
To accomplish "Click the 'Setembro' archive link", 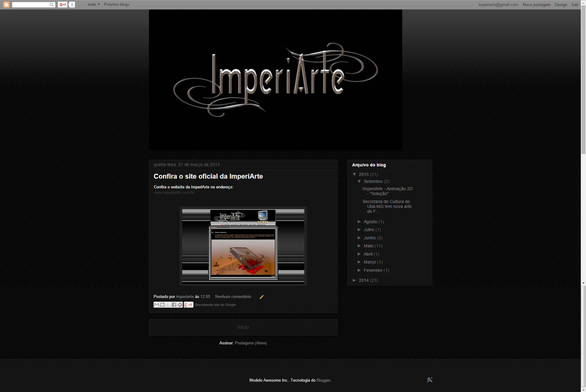I will coord(373,181).
